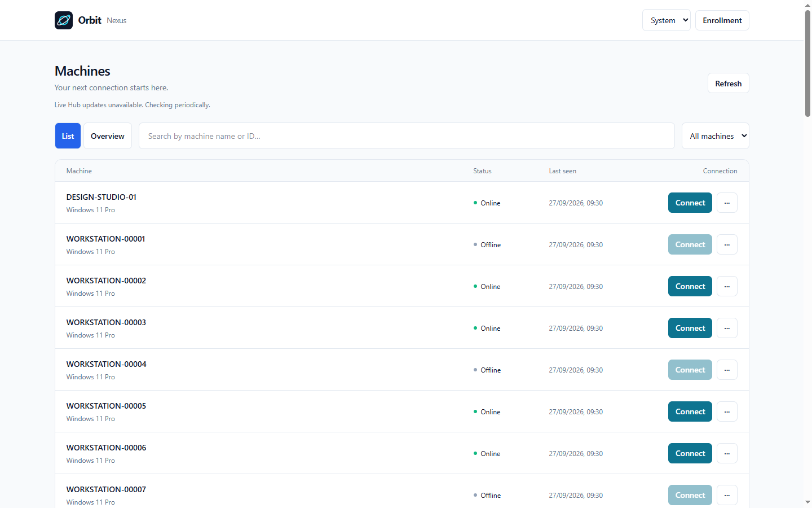Open the System theme dropdown

[x=667, y=20]
